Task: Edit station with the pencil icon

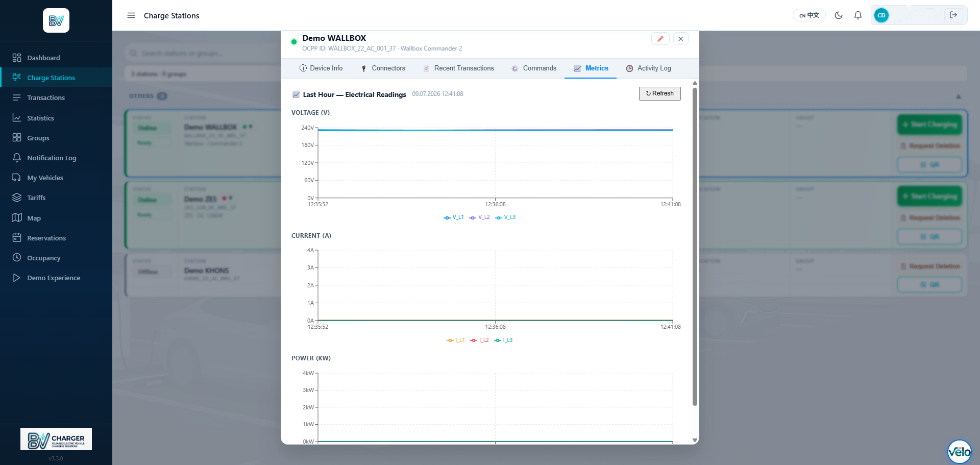Action: coord(660,39)
